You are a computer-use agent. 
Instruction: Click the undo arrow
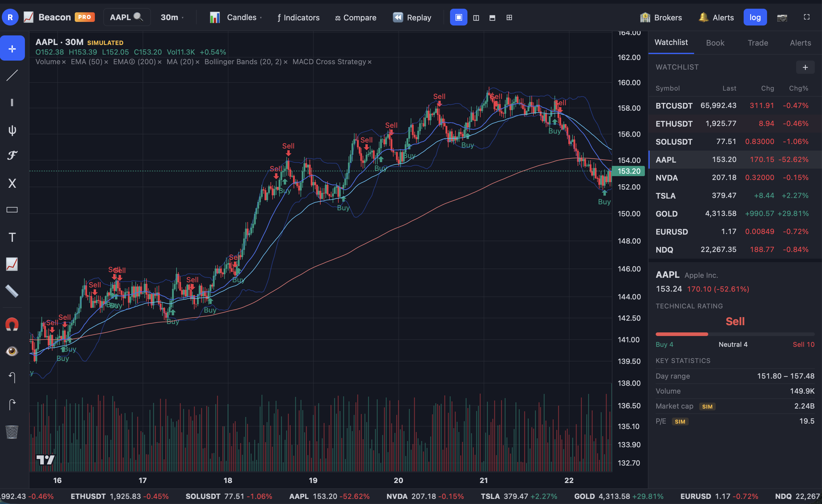[x=12, y=378]
